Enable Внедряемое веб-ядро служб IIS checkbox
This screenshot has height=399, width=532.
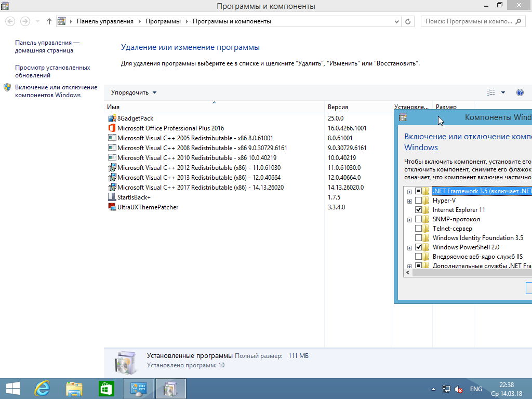[x=418, y=257]
